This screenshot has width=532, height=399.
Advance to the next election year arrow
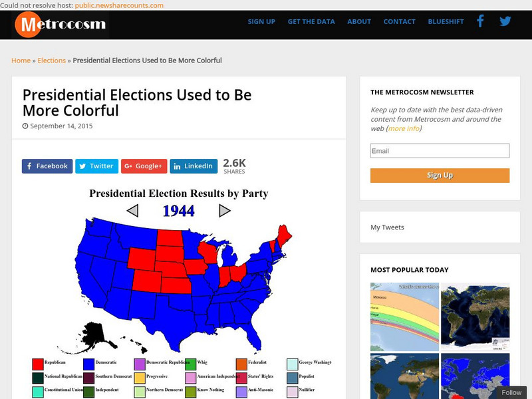[225, 211]
